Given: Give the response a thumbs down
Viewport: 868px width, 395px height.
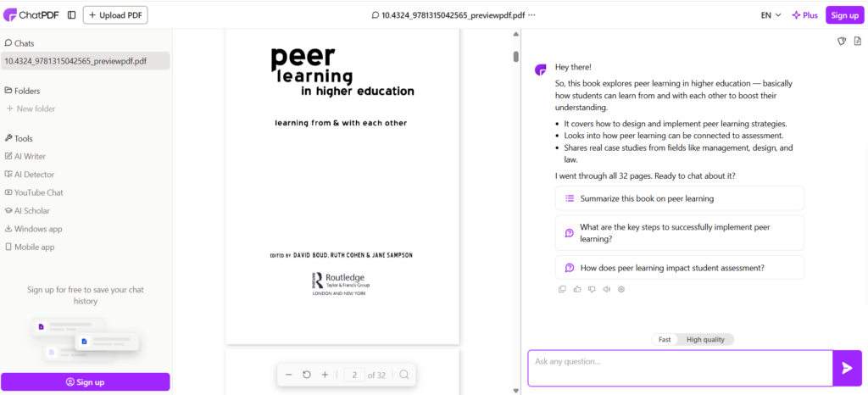Looking at the screenshot, I should click(592, 289).
